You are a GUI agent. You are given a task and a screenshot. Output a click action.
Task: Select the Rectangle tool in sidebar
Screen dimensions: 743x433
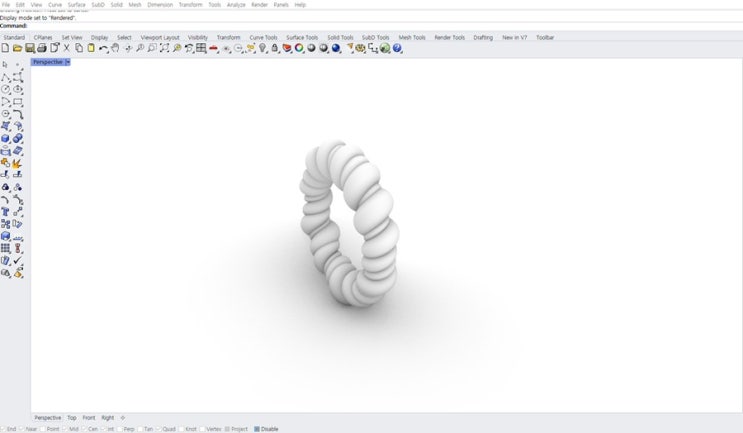[x=18, y=101]
